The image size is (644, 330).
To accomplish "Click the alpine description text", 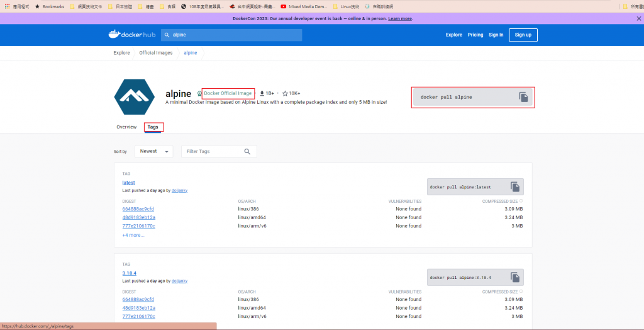I will (x=276, y=102).
